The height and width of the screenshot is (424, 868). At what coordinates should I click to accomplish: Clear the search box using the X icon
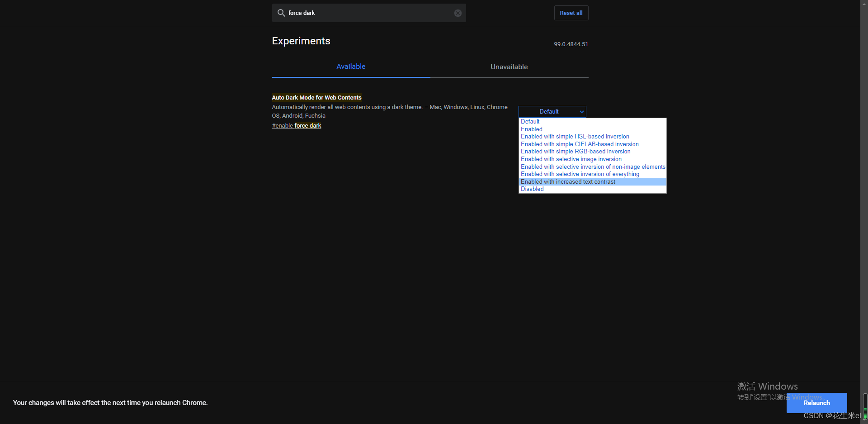coord(458,13)
